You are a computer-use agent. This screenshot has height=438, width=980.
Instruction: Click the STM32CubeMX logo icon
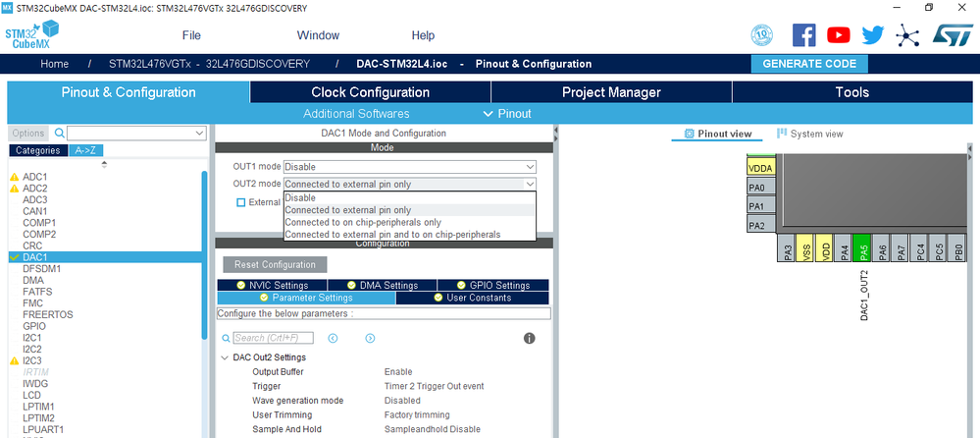pos(31,34)
